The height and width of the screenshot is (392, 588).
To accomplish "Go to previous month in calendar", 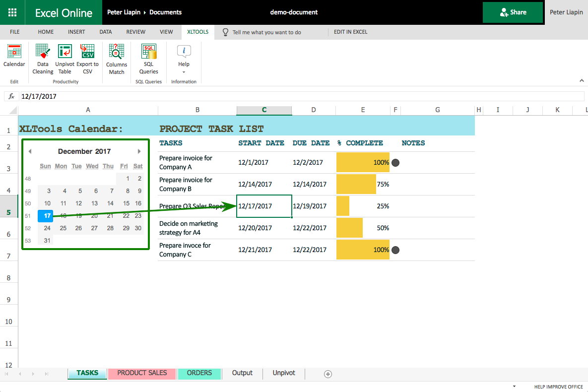I will [x=30, y=151].
